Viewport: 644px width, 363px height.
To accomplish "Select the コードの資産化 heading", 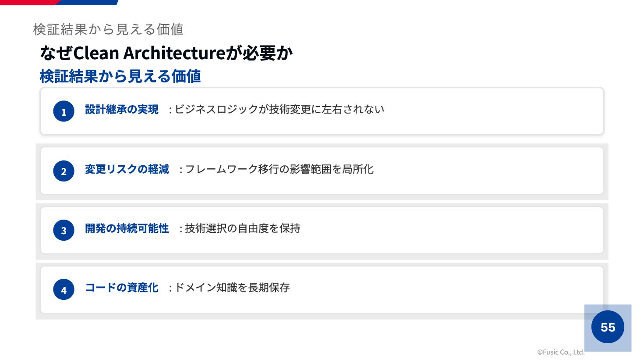I will click(x=122, y=287).
